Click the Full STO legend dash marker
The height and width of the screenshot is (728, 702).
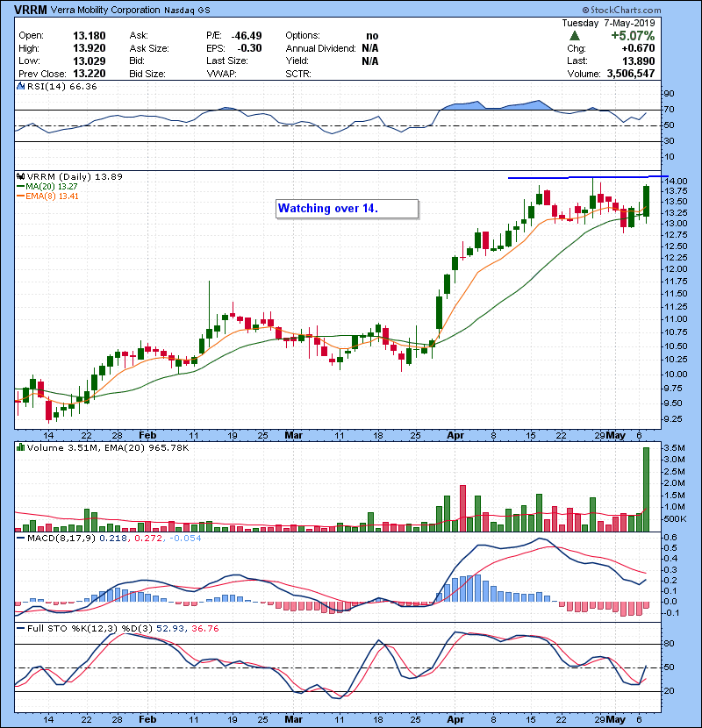click(20, 629)
